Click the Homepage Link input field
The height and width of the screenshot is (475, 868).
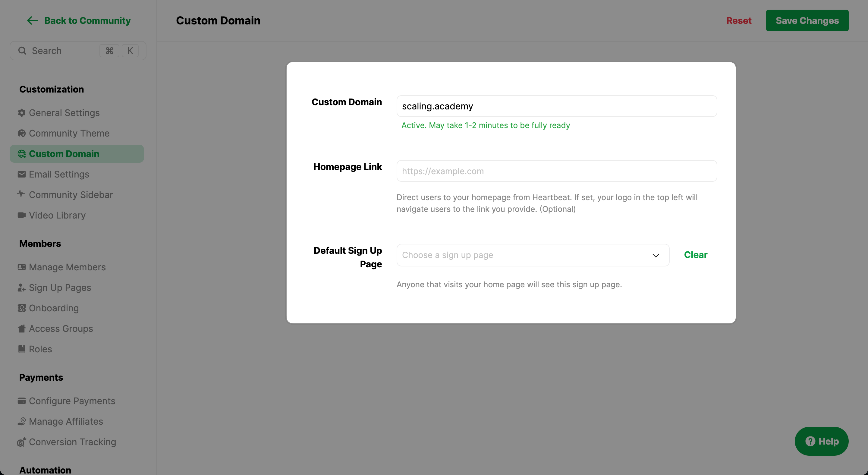pyautogui.click(x=556, y=171)
